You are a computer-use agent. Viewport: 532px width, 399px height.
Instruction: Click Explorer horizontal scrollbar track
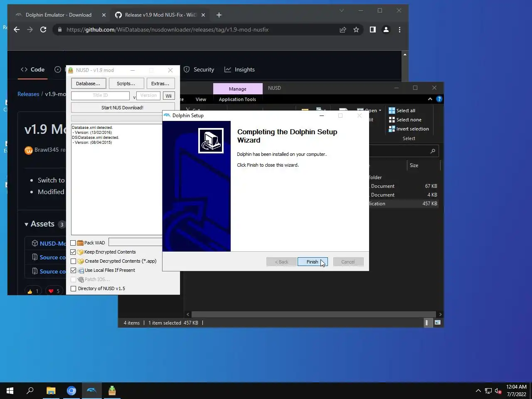313,315
